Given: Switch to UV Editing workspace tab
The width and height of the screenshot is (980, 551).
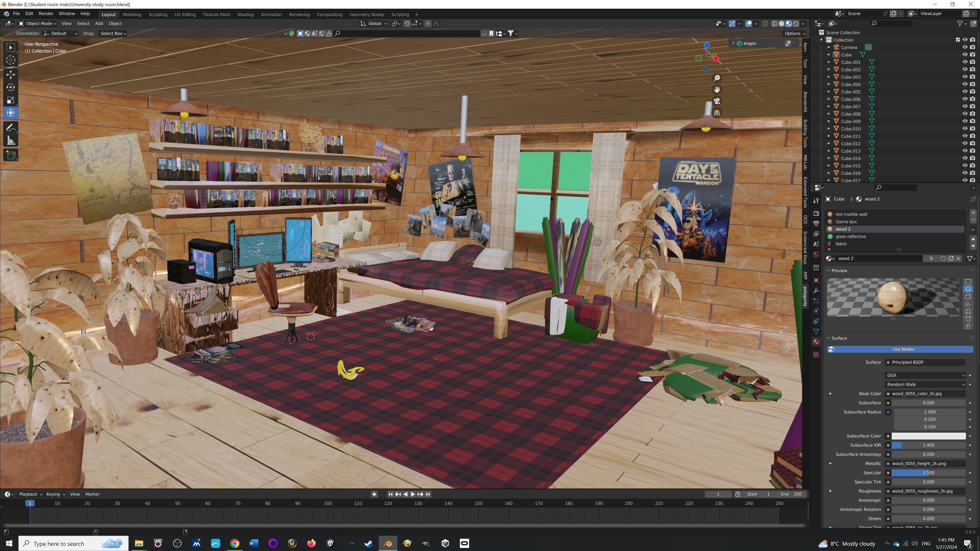Looking at the screenshot, I should (x=185, y=15).
